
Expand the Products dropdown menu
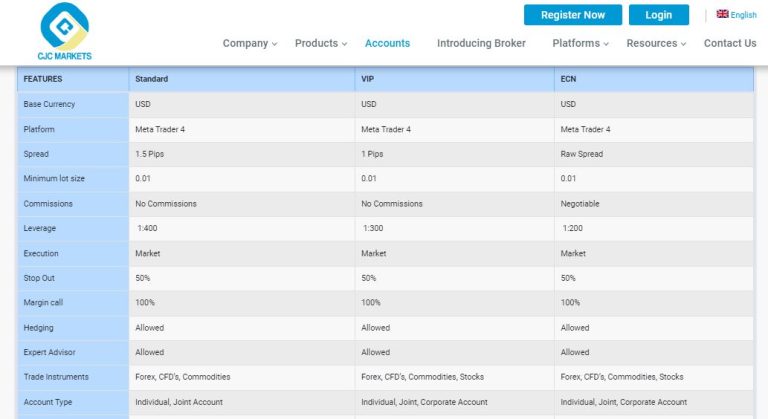click(321, 43)
